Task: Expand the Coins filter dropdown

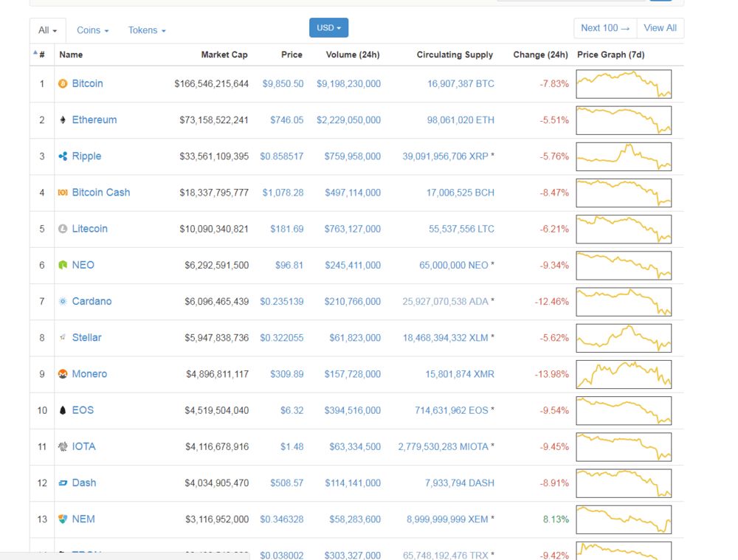Action: (x=92, y=30)
